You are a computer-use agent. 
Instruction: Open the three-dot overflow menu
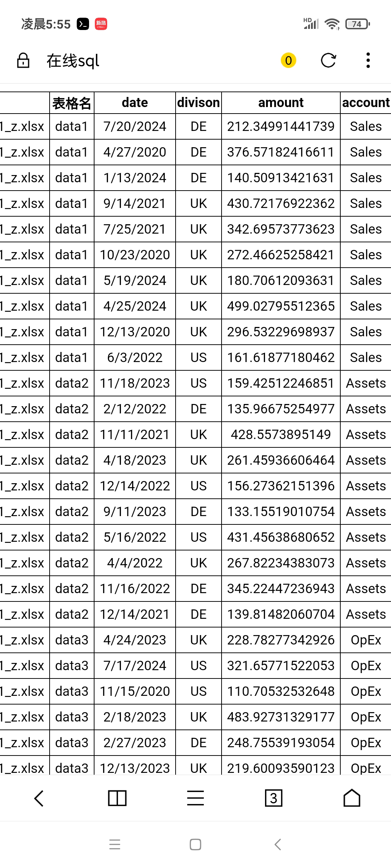[368, 60]
